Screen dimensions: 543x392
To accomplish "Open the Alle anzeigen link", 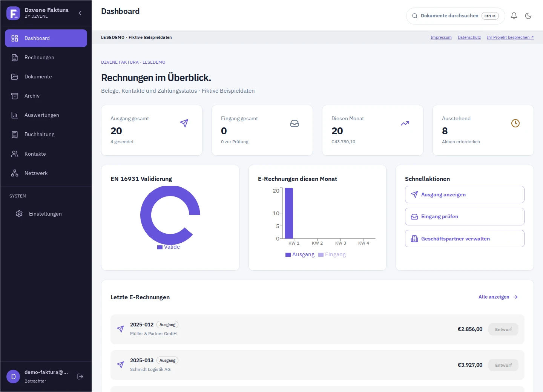I will click(x=498, y=297).
